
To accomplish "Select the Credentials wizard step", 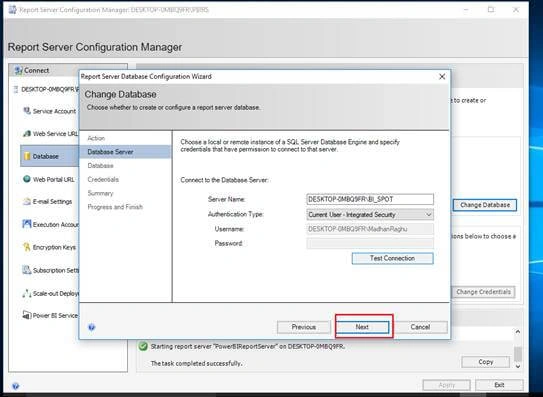I will pyautogui.click(x=103, y=179).
